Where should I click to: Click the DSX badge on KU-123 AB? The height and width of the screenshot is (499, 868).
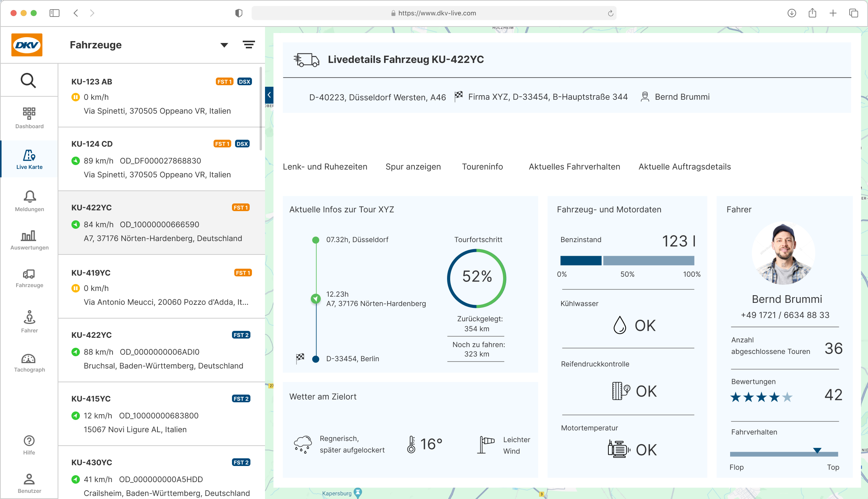point(245,81)
